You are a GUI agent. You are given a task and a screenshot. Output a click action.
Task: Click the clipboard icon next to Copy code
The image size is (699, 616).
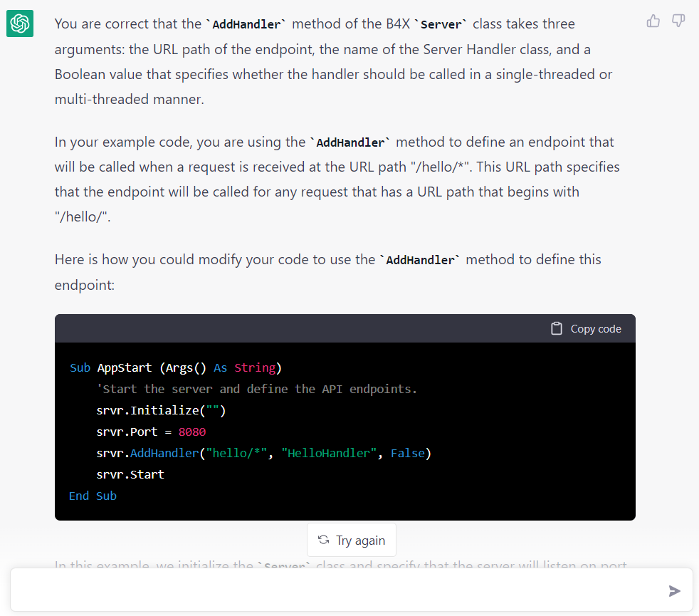pos(556,328)
